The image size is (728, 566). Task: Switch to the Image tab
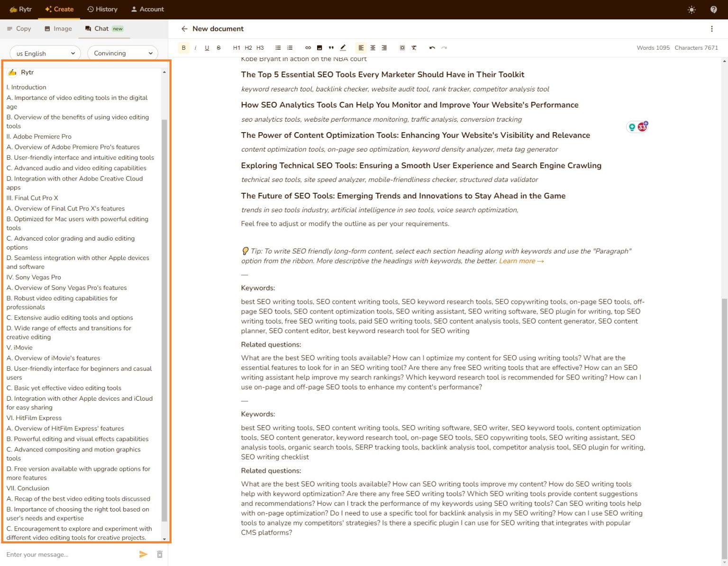click(x=58, y=28)
